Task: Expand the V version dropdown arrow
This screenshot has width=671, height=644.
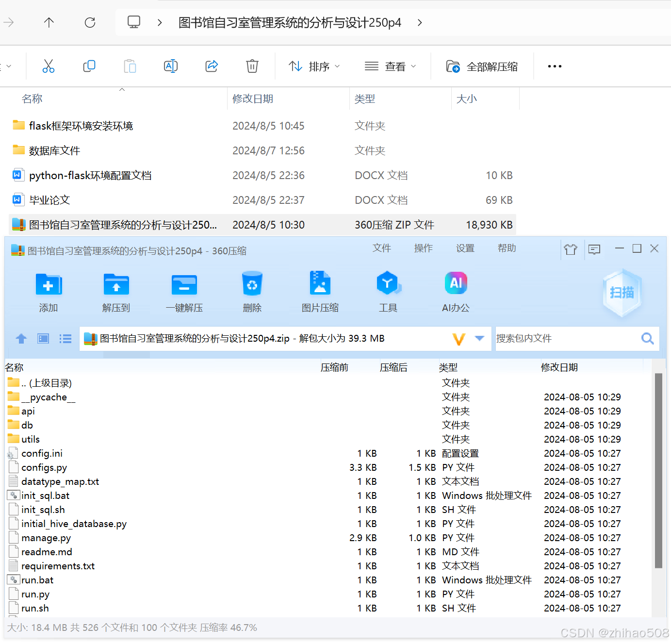Action: point(479,338)
